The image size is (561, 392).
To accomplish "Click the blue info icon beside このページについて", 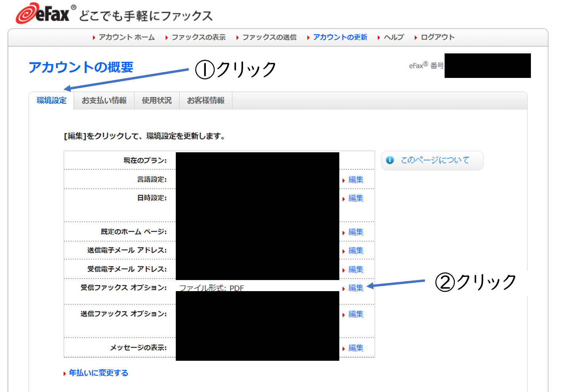I will [390, 160].
